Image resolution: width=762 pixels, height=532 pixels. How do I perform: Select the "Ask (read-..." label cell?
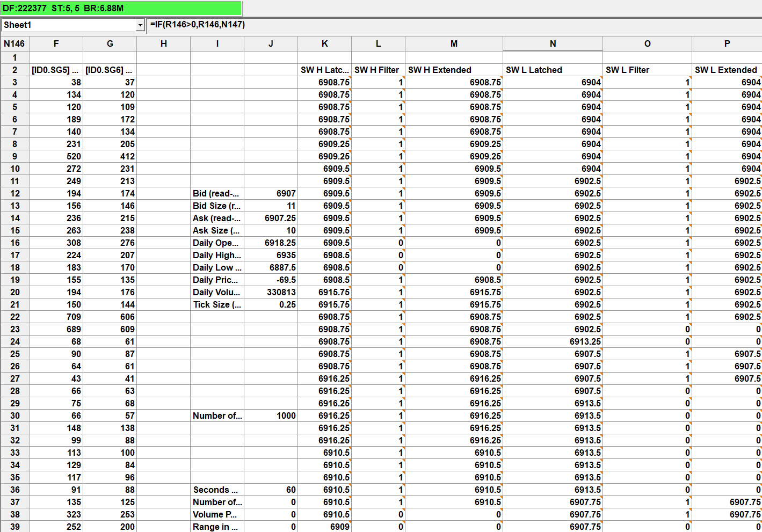point(217,218)
